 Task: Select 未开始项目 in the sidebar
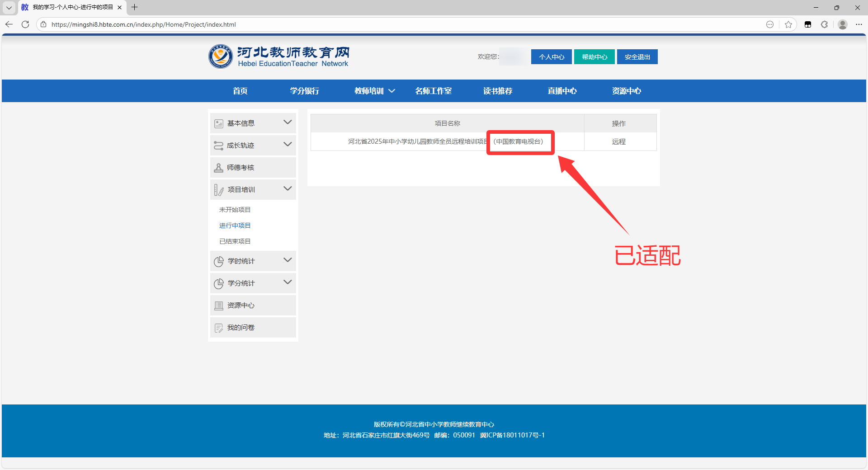pos(235,210)
